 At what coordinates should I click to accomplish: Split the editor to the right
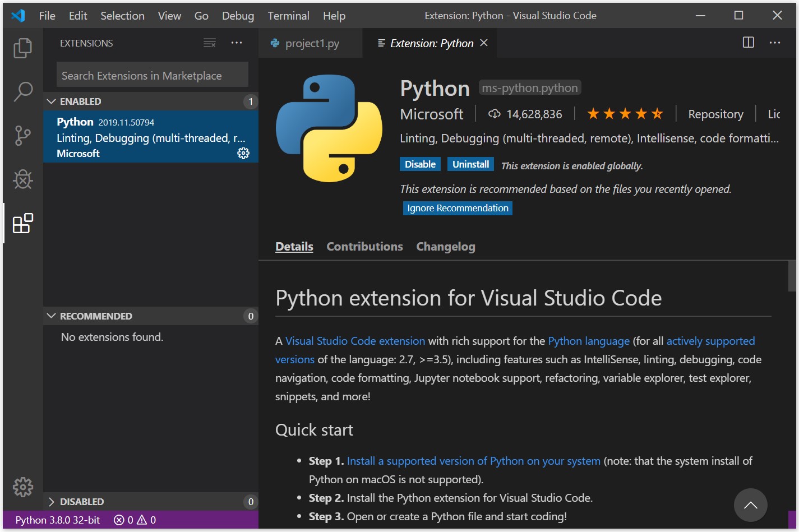748,43
